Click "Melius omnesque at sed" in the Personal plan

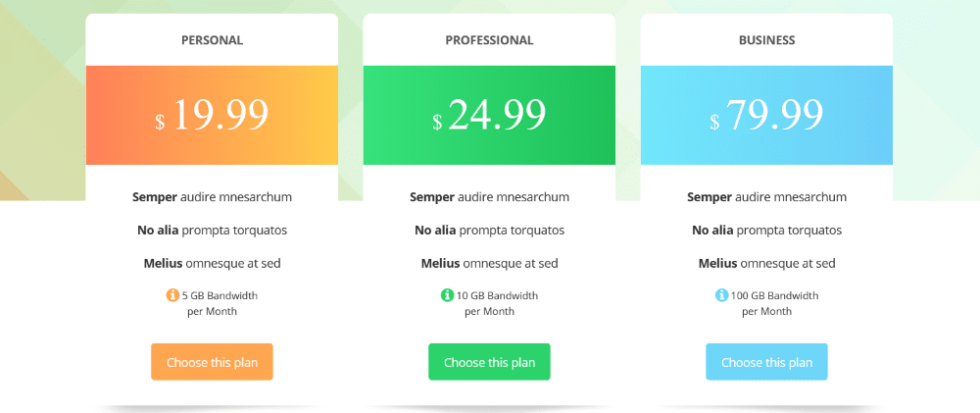tap(212, 263)
